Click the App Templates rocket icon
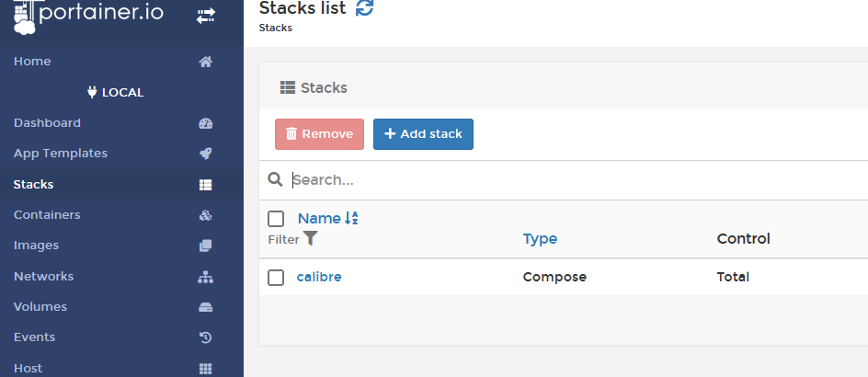 click(206, 154)
